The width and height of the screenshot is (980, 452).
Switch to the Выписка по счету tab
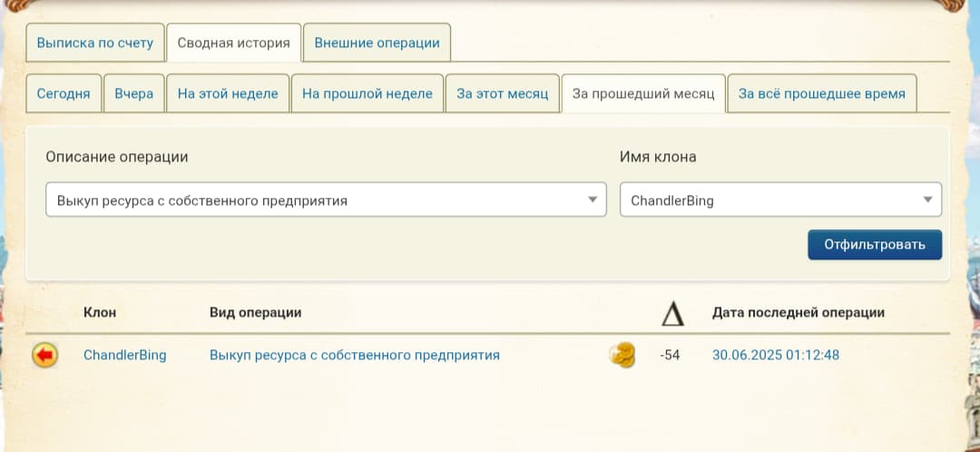(95, 43)
